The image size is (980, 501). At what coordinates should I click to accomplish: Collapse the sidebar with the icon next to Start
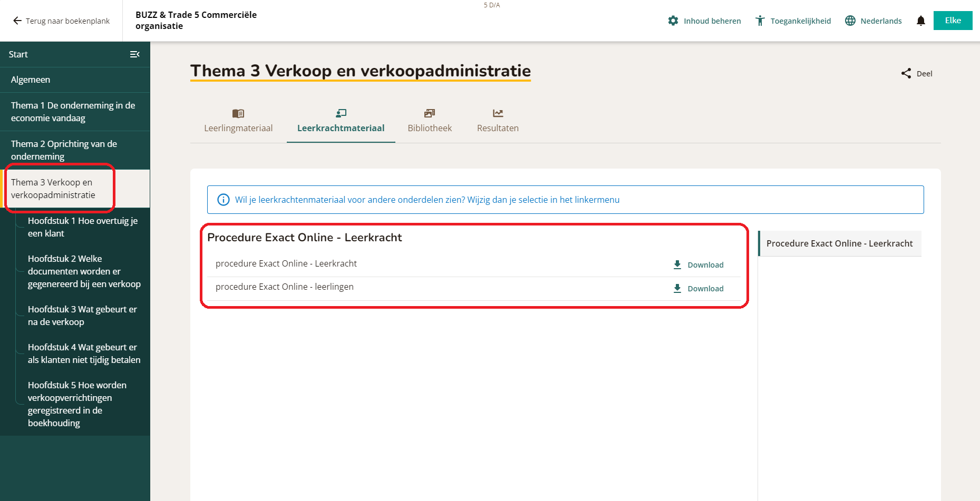135,54
